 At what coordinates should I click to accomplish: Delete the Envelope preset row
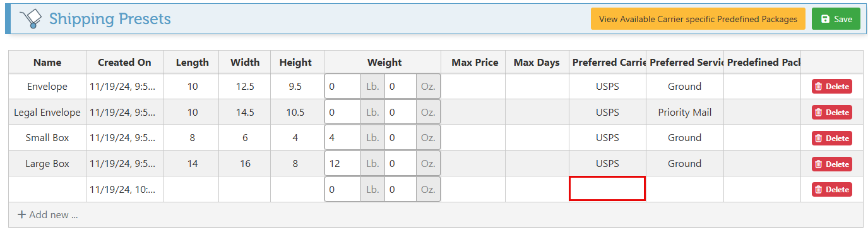coord(832,87)
